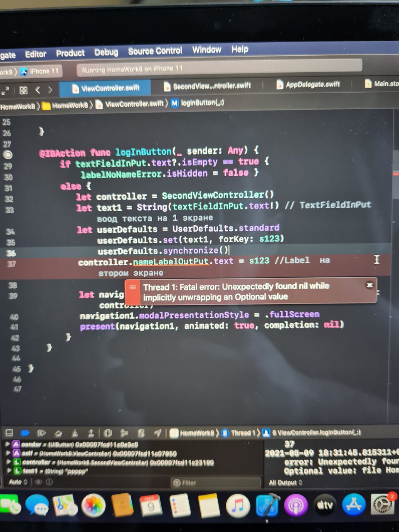Open Calendar from the Dock
This screenshot has height=532, width=399.
151,506
